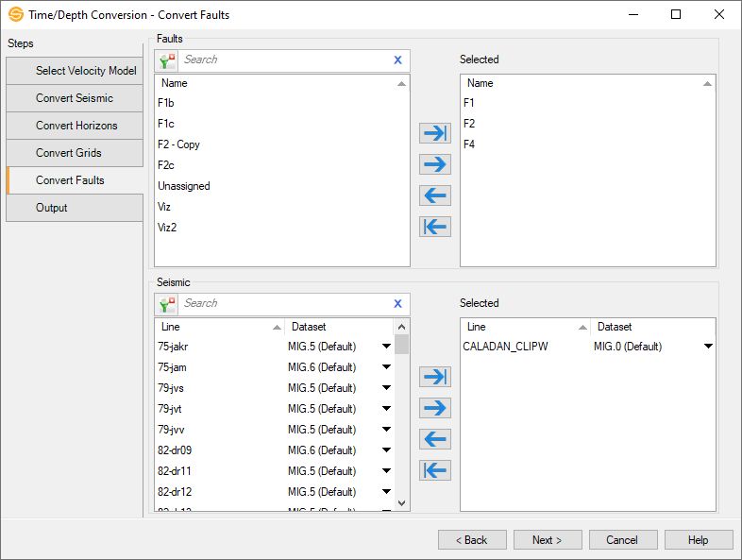Click Dataset column header in selected seismic
Image resolution: width=742 pixels, height=560 pixels.
coord(652,327)
